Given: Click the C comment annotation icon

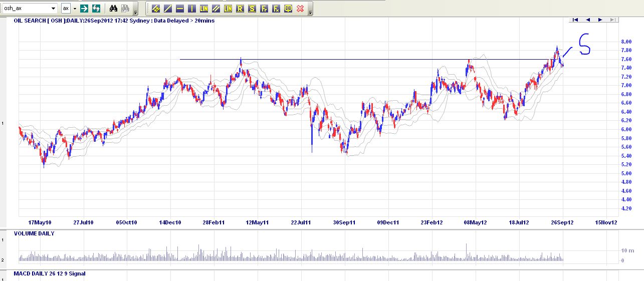Looking at the screenshot, I should 288,9.
